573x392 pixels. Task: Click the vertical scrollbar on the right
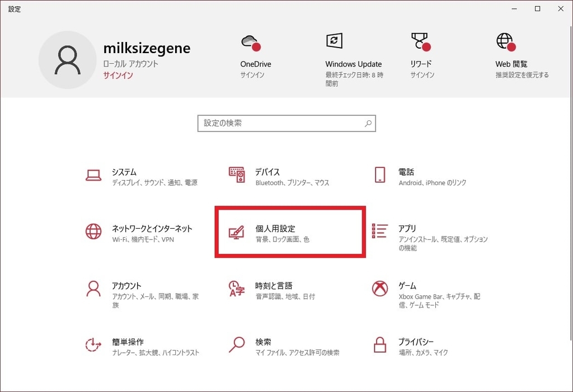click(571, 183)
